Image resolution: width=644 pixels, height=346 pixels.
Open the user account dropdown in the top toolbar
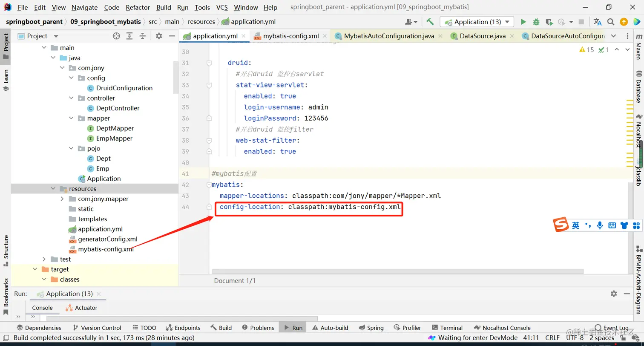click(x=412, y=22)
